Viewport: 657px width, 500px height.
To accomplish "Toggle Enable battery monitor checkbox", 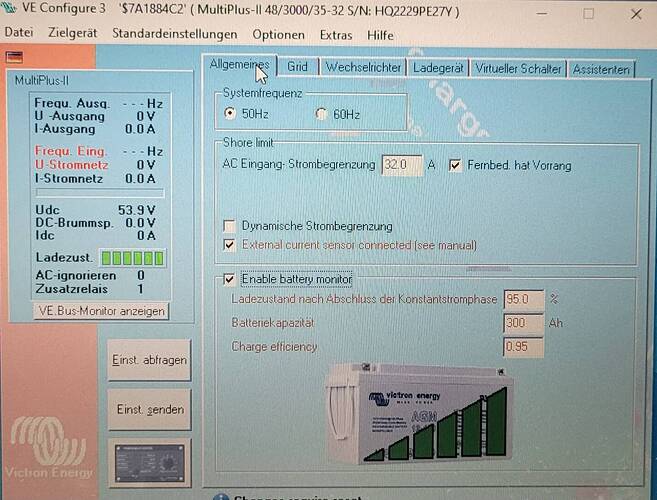I will (229, 279).
